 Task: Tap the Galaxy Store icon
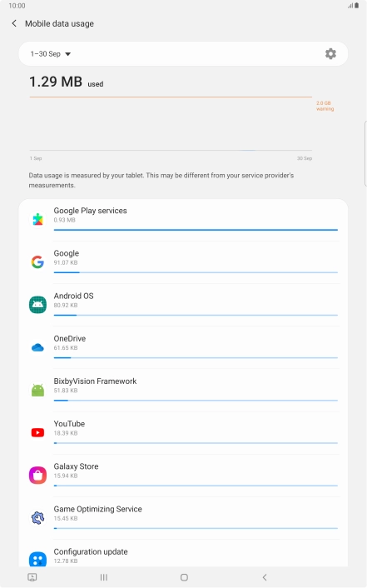coord(37,475)
